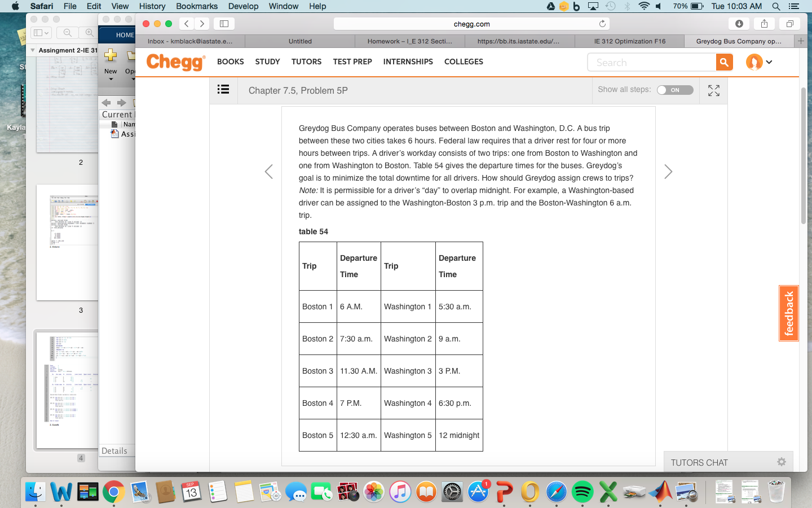This screenshot has height=508, width=812.
Task: Click the orange feedback button
Action: [788, 314]
